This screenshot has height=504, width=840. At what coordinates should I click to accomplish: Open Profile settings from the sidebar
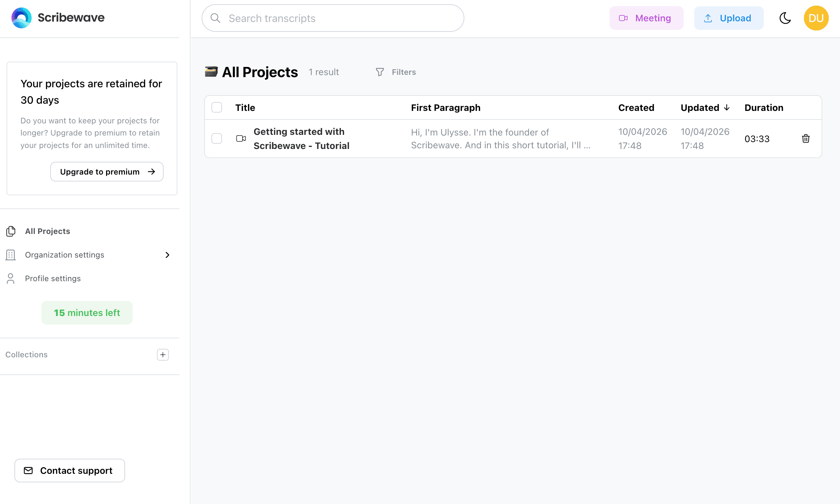click(x=53, y=278)
